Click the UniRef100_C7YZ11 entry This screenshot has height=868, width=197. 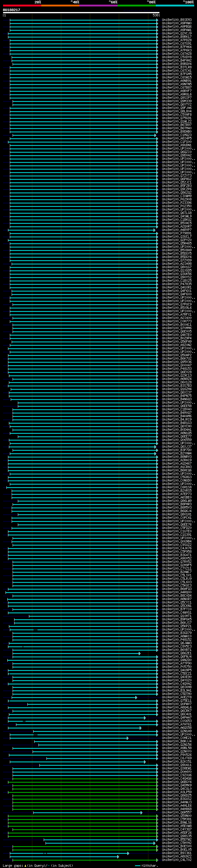(x=177, y=568)
